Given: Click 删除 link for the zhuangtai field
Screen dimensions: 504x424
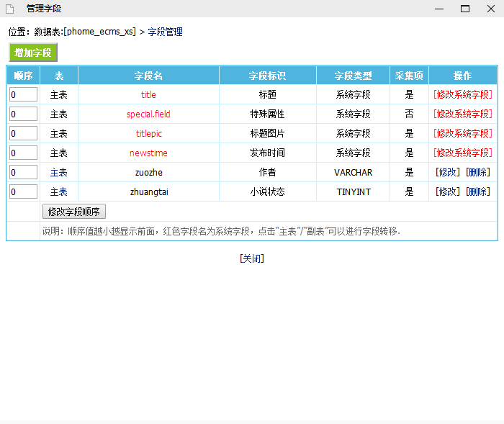Looking at the screenshot, I should [478, 191].
